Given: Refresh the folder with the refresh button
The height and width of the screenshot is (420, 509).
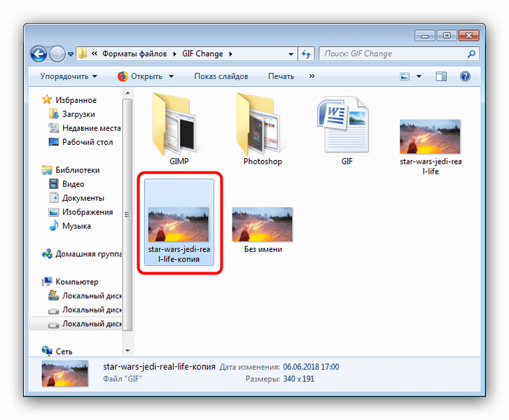Looking at the screenshot, I should coord(306,54).
